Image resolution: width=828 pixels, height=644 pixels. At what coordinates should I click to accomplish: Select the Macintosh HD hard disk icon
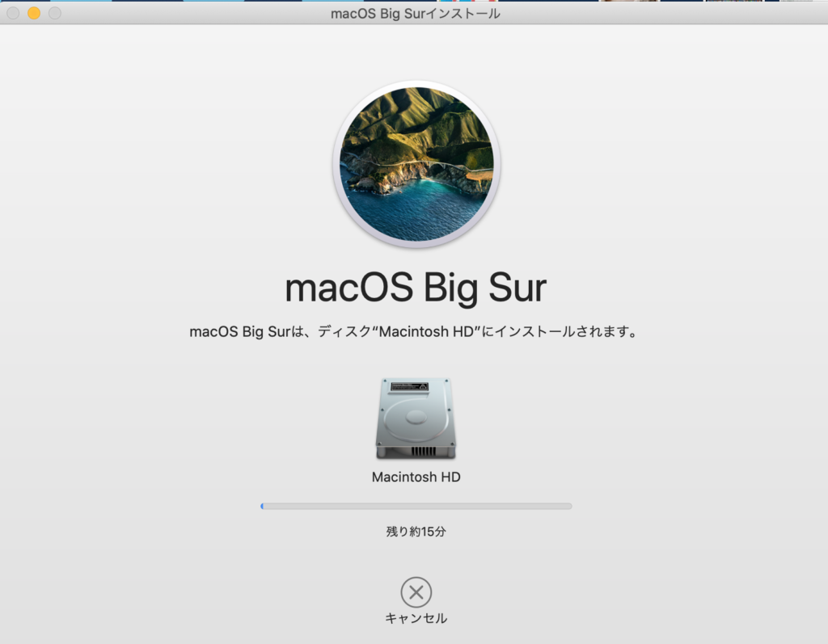[x=416, y=418]
